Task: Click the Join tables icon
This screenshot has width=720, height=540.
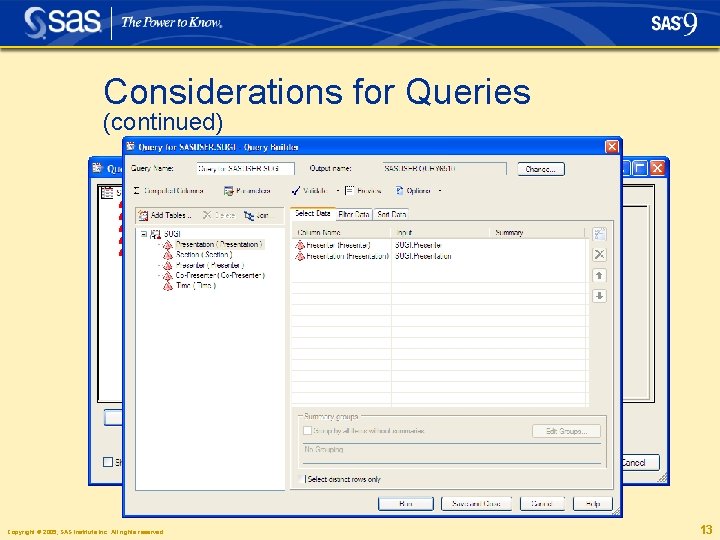Action: 249,215
